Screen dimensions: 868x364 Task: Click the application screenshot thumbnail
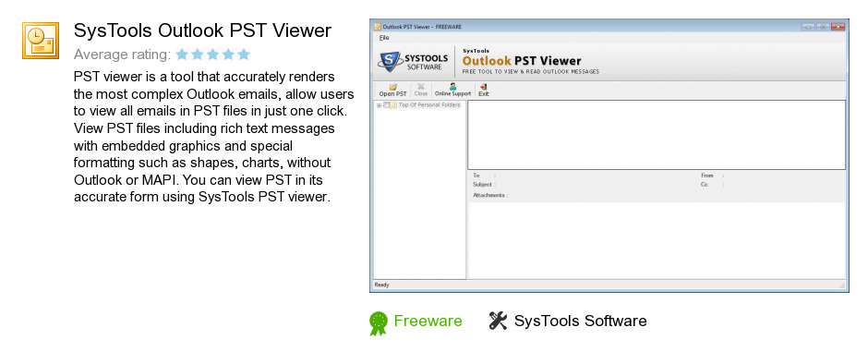[609, 156]
